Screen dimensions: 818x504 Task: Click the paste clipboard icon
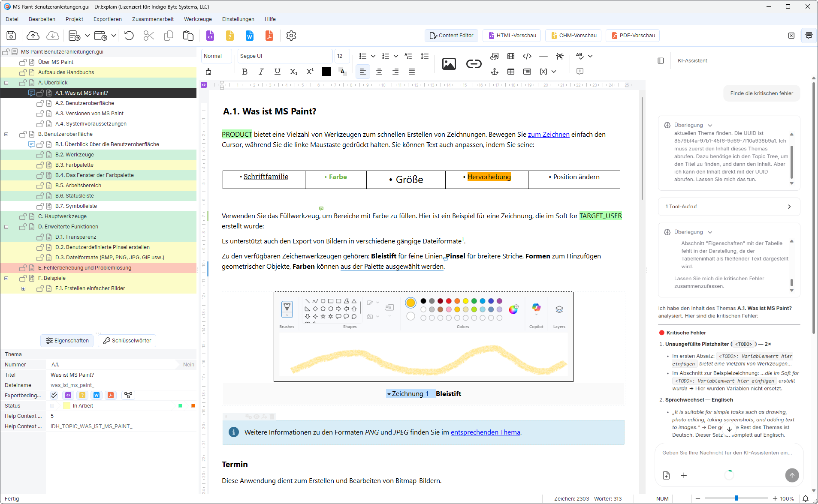[188, 36]
